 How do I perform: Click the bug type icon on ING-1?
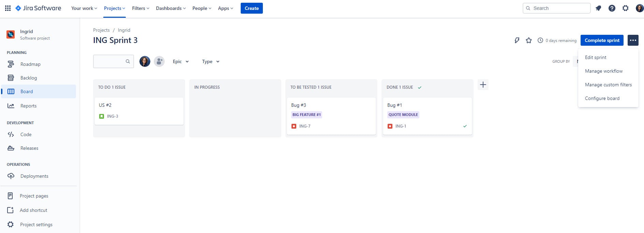click(x=390, y=126)
